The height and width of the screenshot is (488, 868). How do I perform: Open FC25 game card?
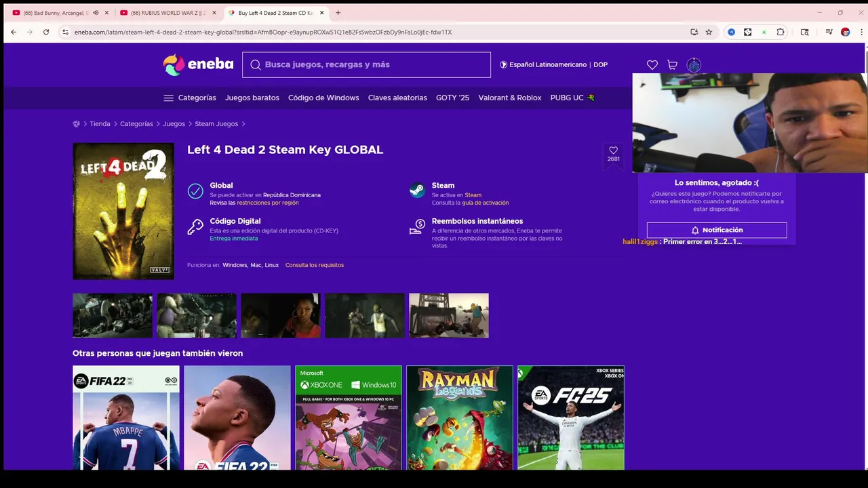pyautogui.click(x=571, y=418)
